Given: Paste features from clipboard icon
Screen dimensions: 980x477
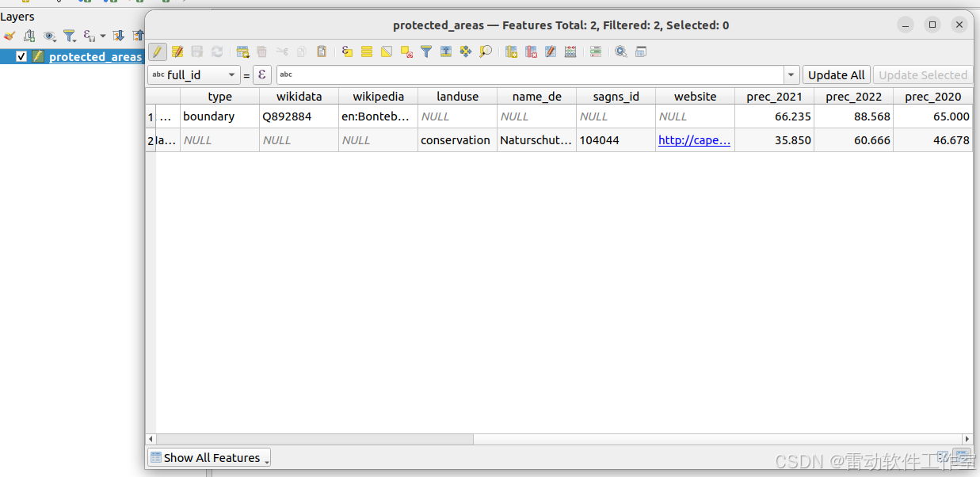Looking at the screenshot, I should pyautogui.click(x=322, y=52).
